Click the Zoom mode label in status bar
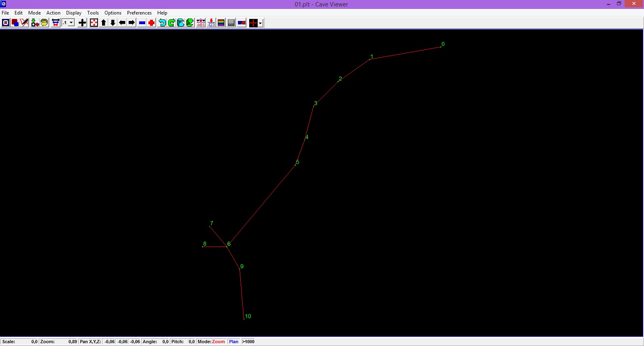The width and height of the screenshot is (644, 346). pos(218,342)
